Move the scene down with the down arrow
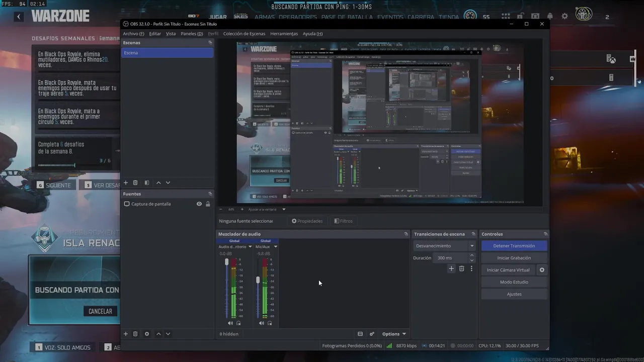644x362 pixels. point(168,183)
